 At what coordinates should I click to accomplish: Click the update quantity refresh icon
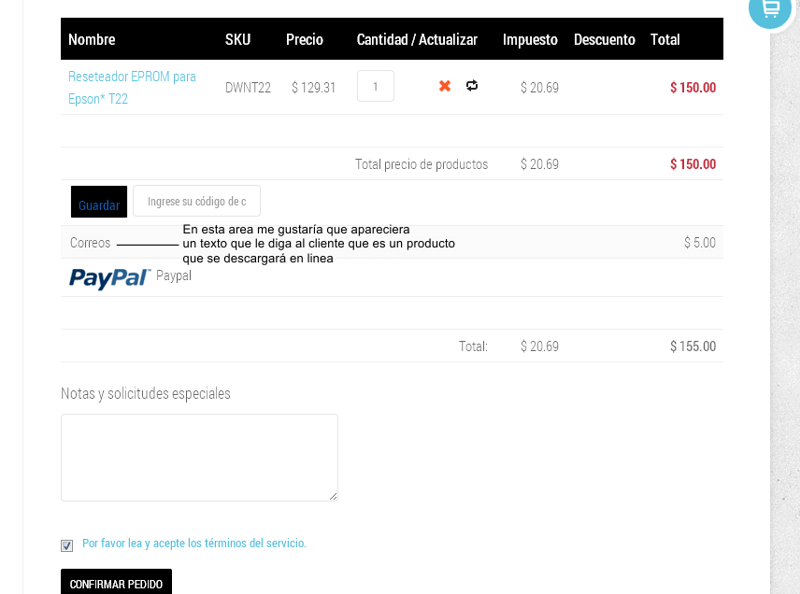[x=472, y=85]
